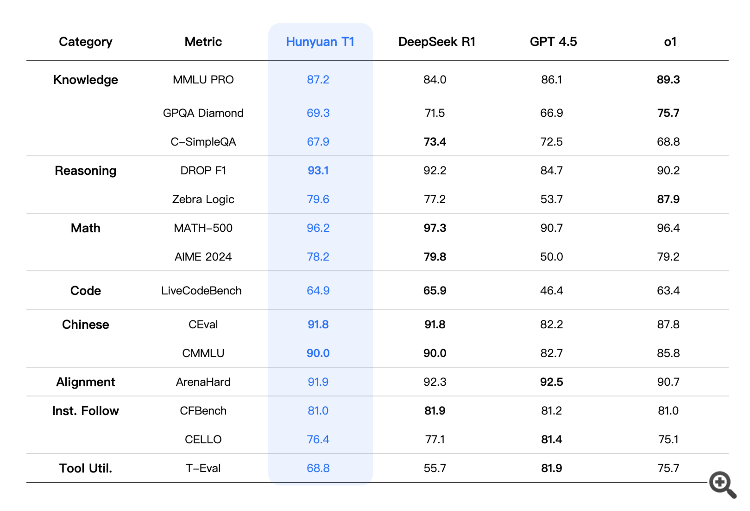Click the Inst. Follow category label
This screenshot has width=750, height=511.
pyautogui.click(x=85, y=411)
